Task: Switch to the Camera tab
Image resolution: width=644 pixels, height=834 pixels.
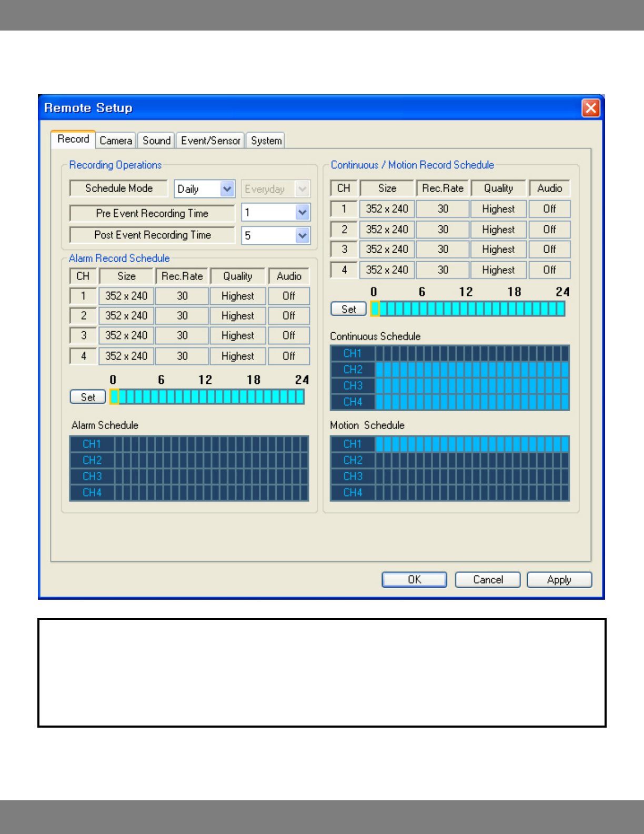Action: tap(116, 141)
